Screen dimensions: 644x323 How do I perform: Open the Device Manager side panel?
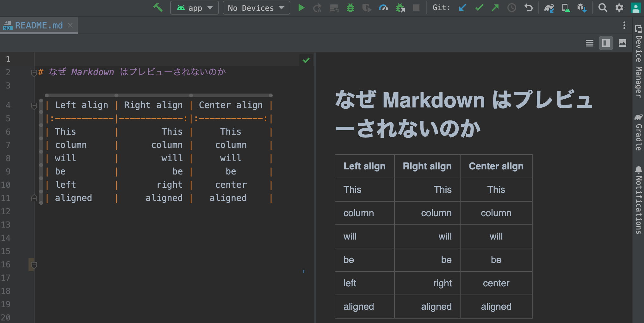click(638, 61)
